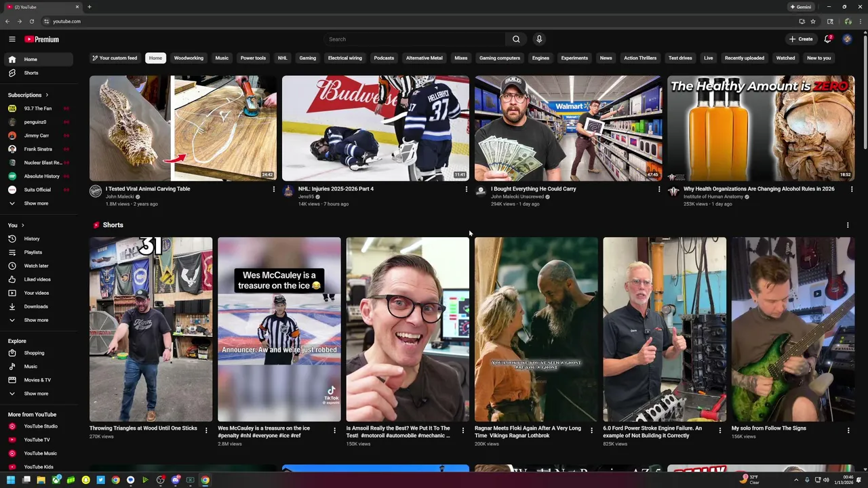
Task: Click the search input field
Action: tap(415, 39)
